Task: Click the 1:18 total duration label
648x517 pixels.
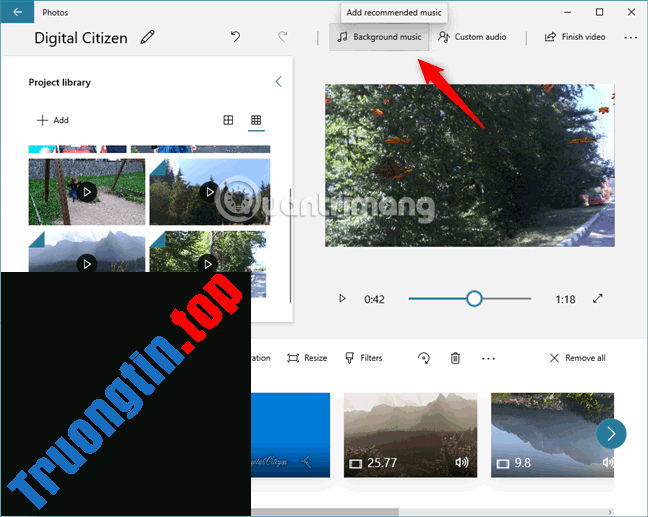Action: tap(565, 299)
